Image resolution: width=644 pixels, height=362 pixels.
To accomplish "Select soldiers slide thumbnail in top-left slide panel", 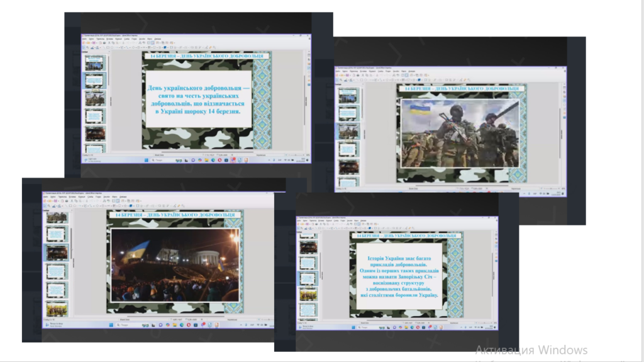I will (x=95, y=99).
